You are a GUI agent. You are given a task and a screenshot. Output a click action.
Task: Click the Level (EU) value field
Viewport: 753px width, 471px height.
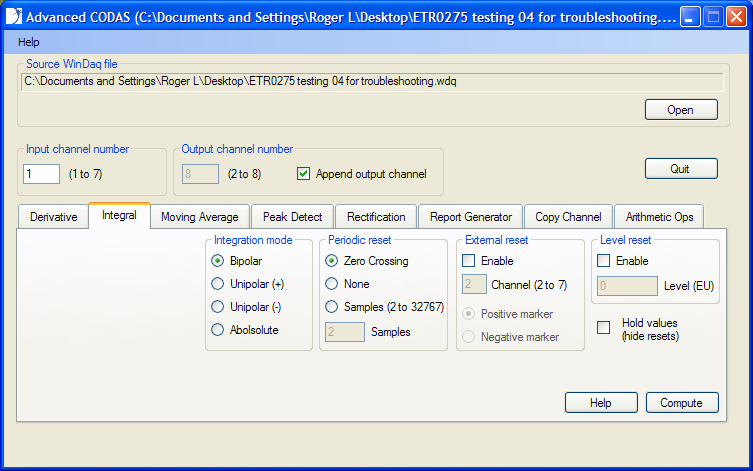[x=627, y=286]
